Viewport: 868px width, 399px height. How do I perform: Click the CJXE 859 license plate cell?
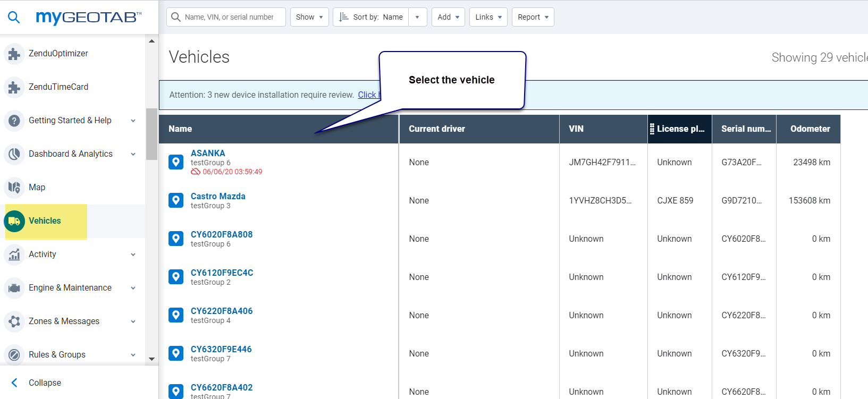[x=675, y=200]
